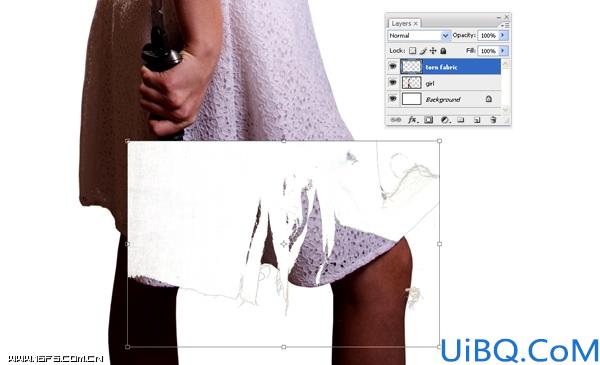600x365 pixels.
Task: Create a new layer
Action: 477,120
